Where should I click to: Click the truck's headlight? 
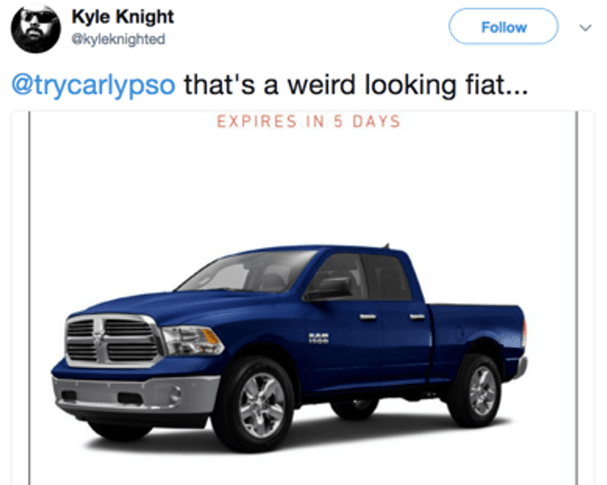192,340
